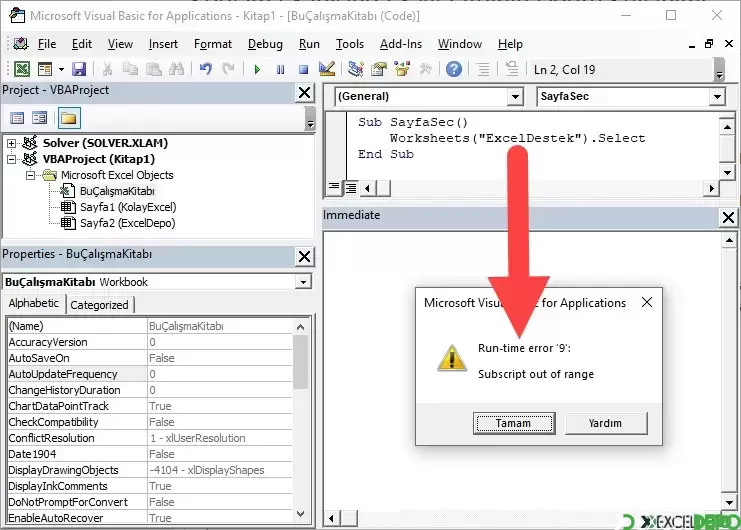Open the Add-Ins menu
Screen dimensions: 741x530
(x=401, y=44)
